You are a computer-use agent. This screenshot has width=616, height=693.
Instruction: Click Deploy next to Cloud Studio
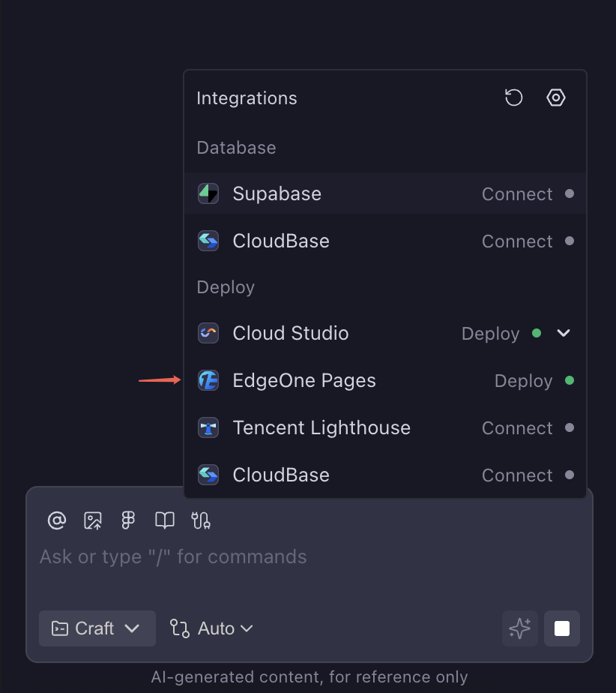(491, 334)
